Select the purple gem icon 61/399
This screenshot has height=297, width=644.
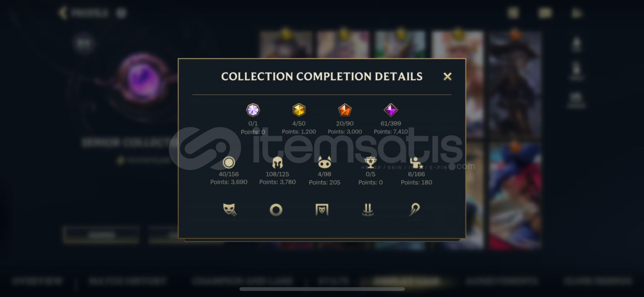391,110
